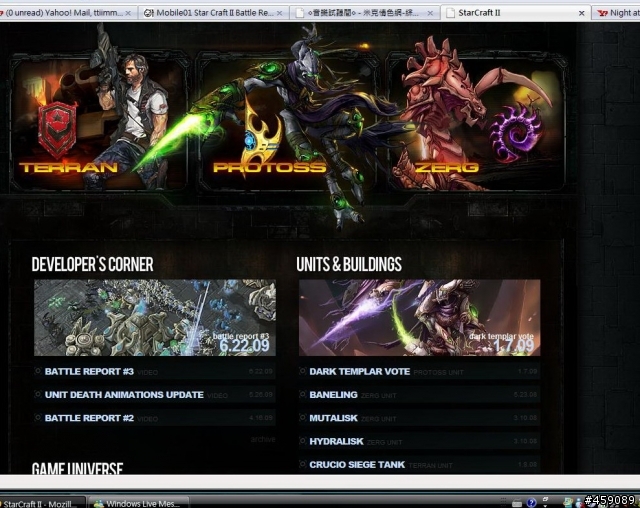
Task: Focus the StarCraft II Mozilla taskbar button
Action: 42,503
